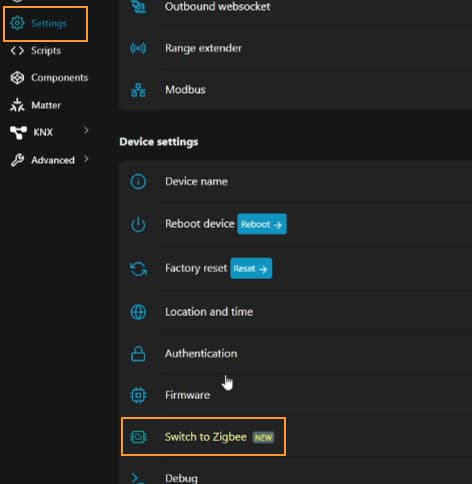Click the Range extender signal icon

pyautogui.click(x=138, y=48)
